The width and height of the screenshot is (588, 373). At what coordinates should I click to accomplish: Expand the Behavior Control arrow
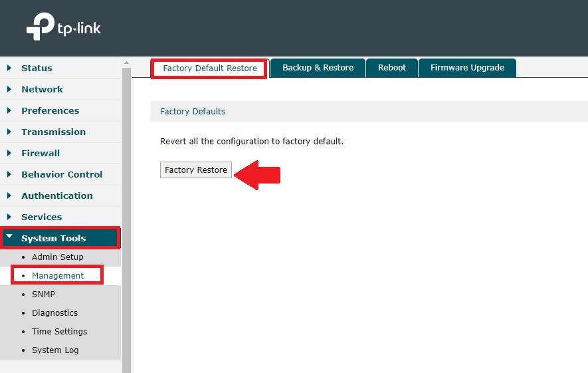tap(9, 174)
